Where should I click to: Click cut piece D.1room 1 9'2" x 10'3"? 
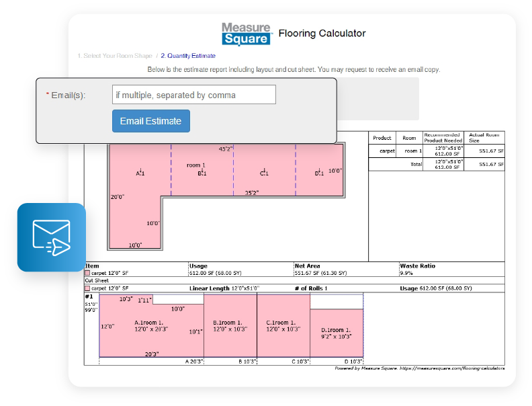336,333
